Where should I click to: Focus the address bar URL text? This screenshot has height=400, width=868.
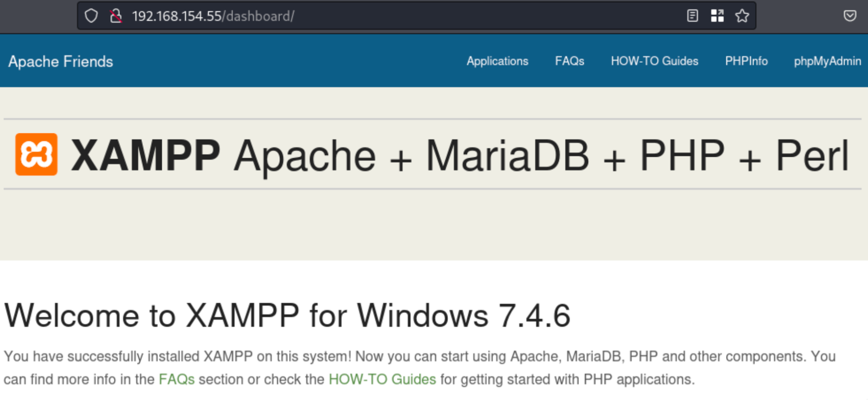pos(212,16)
